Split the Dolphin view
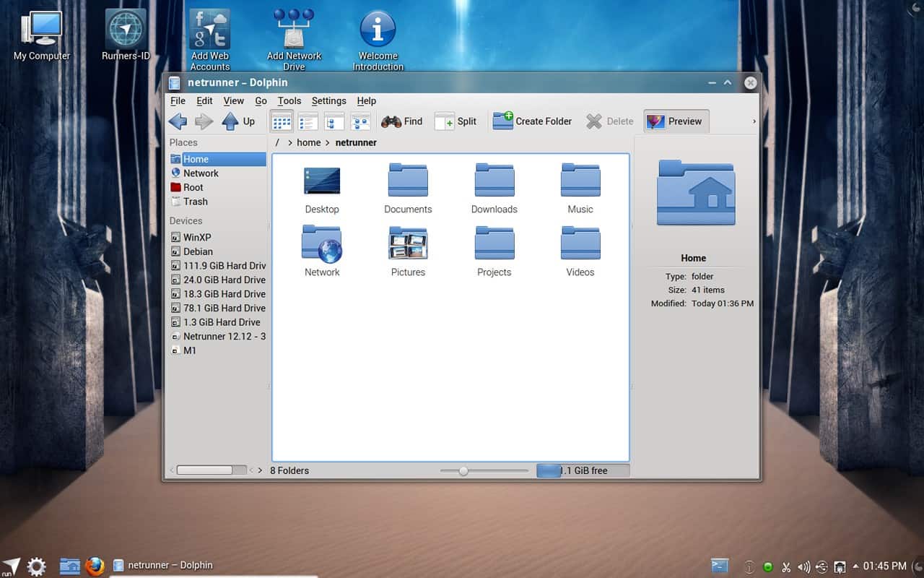Viewport: 924px width, 578px height. [456, 121]
